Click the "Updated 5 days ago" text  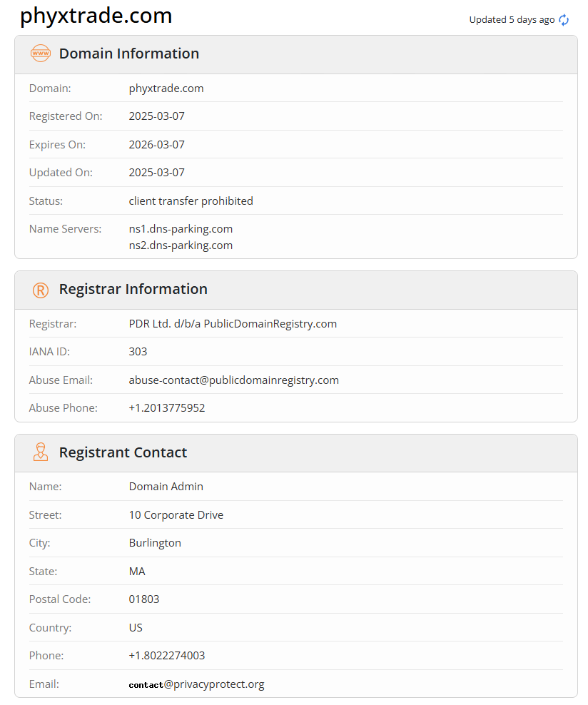[511, 20]
